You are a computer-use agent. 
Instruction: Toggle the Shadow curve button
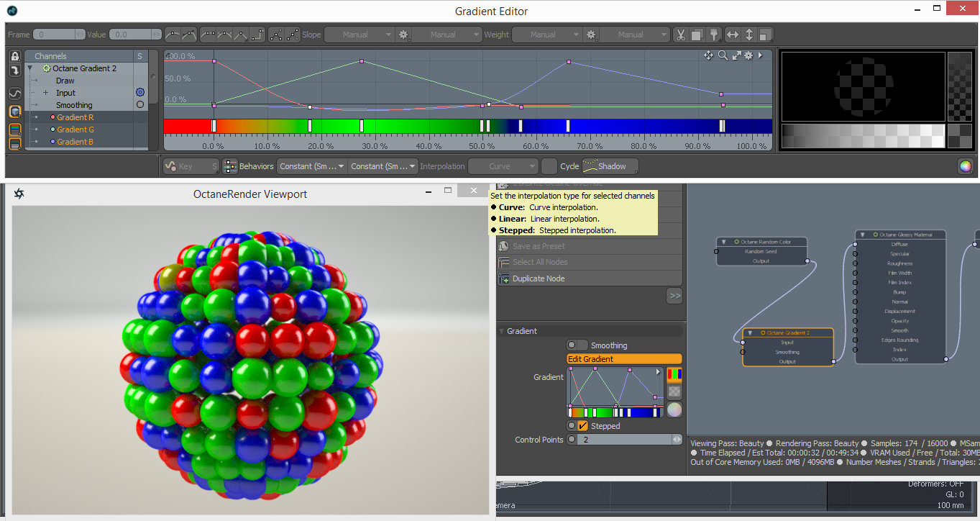coord(610,166)
